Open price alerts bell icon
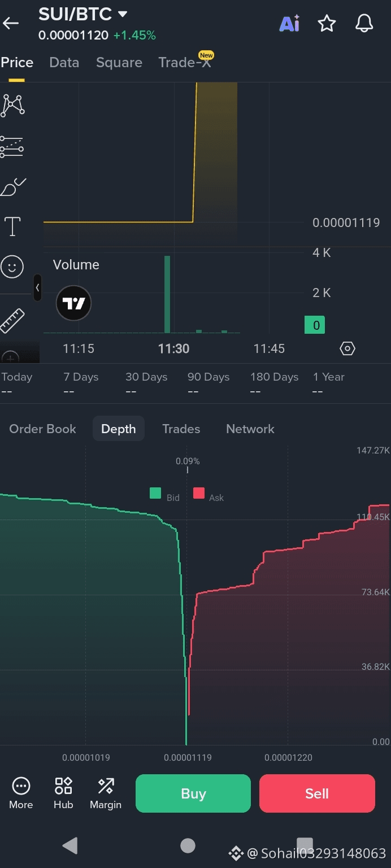The width and height of the screenshot is (391, 868). coord(364,23)
